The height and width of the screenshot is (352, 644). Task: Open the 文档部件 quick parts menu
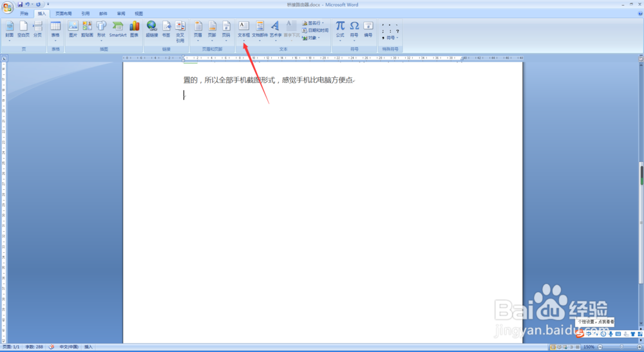tap(260, 31)
